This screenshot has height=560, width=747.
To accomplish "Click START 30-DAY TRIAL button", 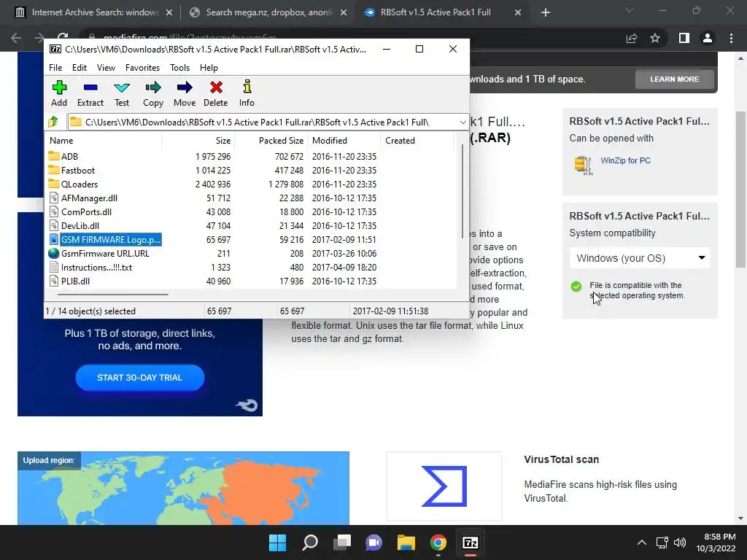I will (140, 378).
